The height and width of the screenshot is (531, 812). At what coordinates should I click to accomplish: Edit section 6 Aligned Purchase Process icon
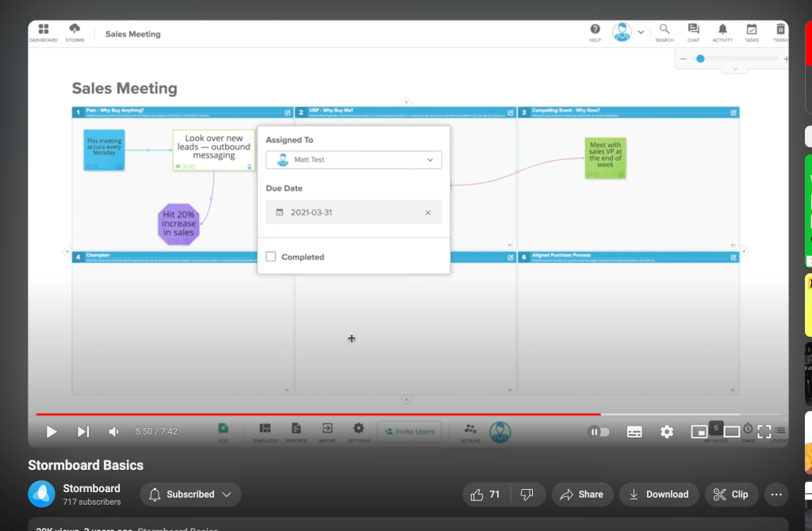[x=733, y=258]
